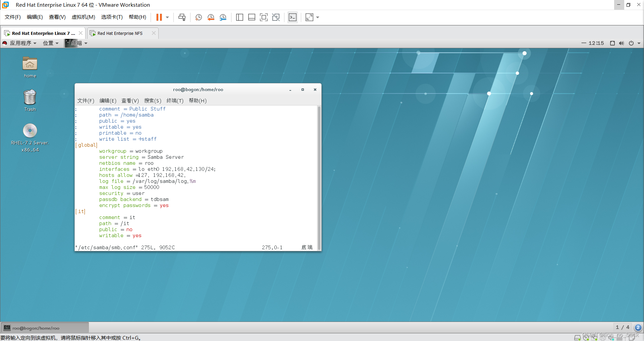This screenshot has height=341, width=644.
Task: Click the printer device status icon
Action: pos(603,338)
